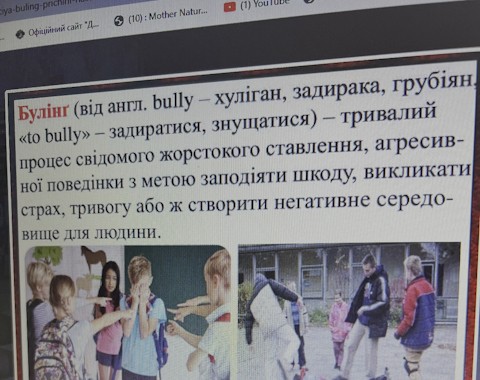Viewport: 480px width, 380px height.
Task: Click globe icon of Mother Nature bookmark
Action: point(119,21)
